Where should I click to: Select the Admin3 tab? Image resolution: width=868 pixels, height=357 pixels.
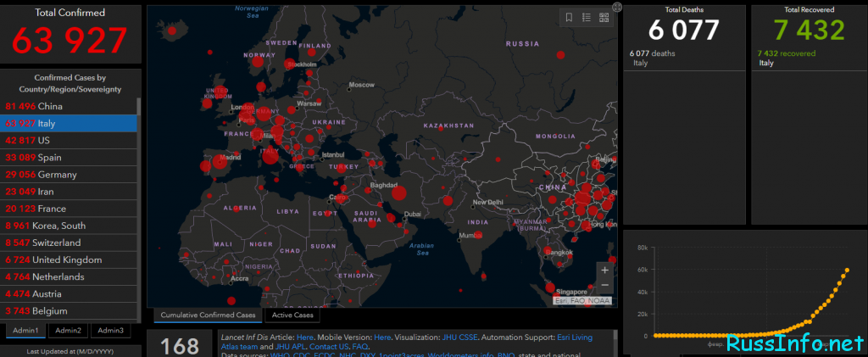pyautogui.click(x=110, y=331)
